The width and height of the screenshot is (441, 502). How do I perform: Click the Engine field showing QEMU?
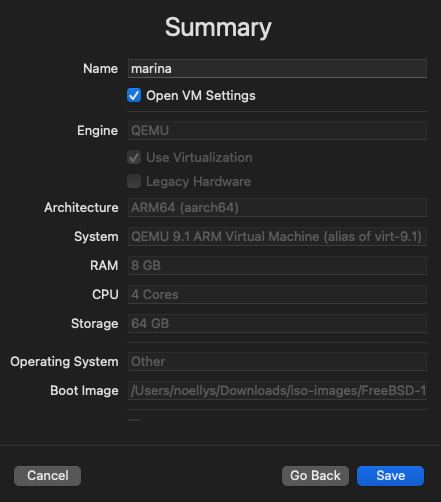tap(277, 131)
